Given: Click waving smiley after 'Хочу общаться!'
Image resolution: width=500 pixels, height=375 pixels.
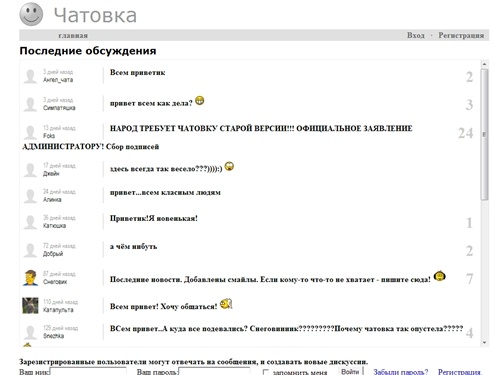Looking at the screenshot, I should (226, 303).
